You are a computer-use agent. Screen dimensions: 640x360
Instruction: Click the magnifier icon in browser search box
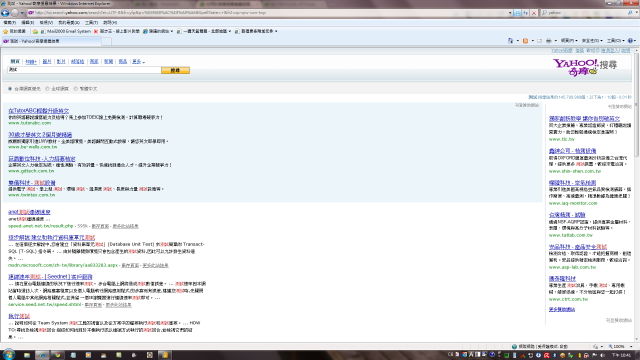630,13
